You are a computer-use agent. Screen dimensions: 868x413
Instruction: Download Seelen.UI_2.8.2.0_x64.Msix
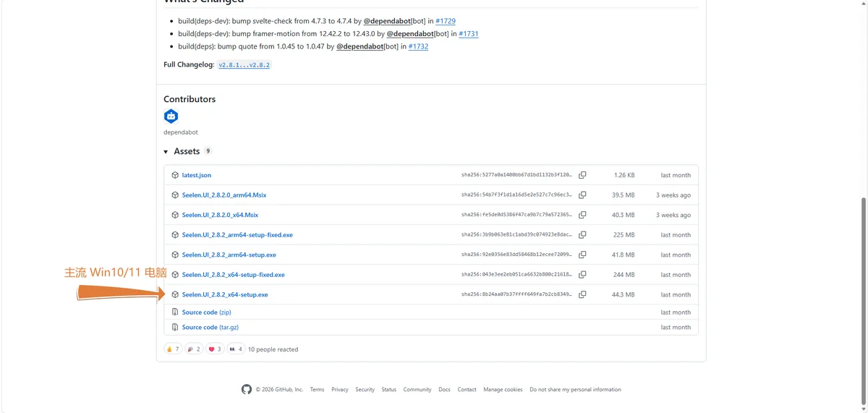(x=220, y=215)
